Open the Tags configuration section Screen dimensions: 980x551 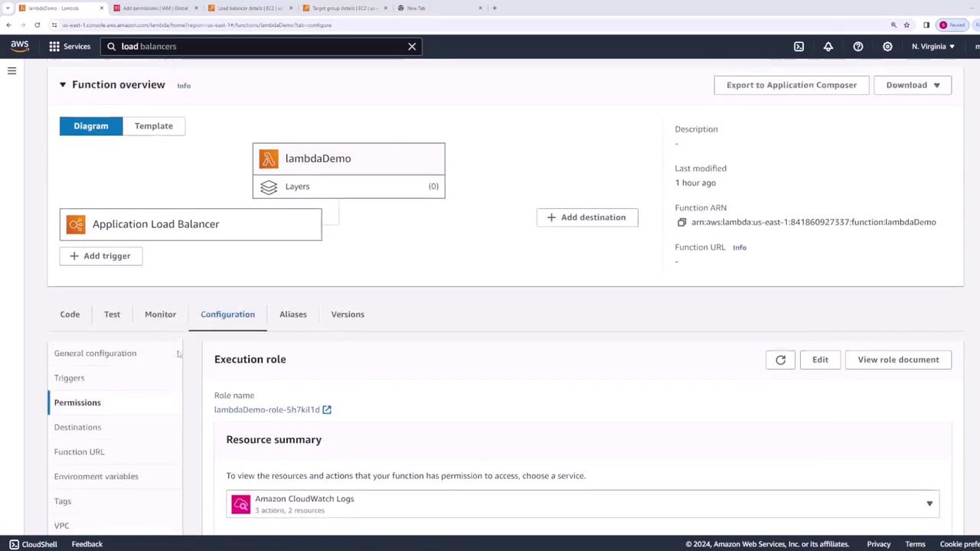point(63,501)
